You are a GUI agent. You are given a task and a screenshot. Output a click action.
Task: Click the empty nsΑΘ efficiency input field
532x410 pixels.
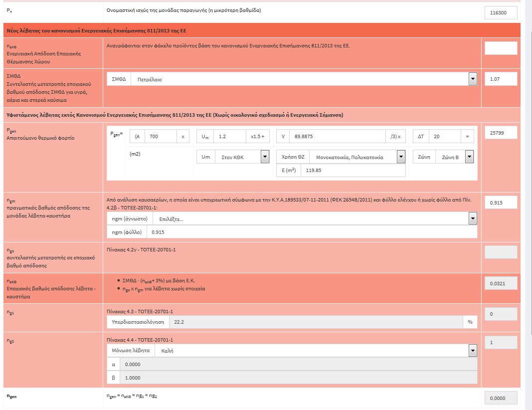(501, 48)
